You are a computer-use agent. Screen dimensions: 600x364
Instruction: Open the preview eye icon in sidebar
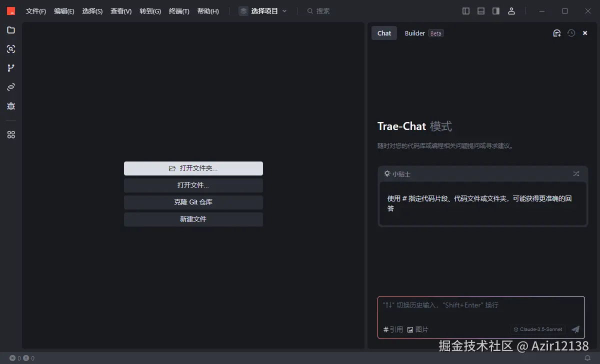click(11, 87)
